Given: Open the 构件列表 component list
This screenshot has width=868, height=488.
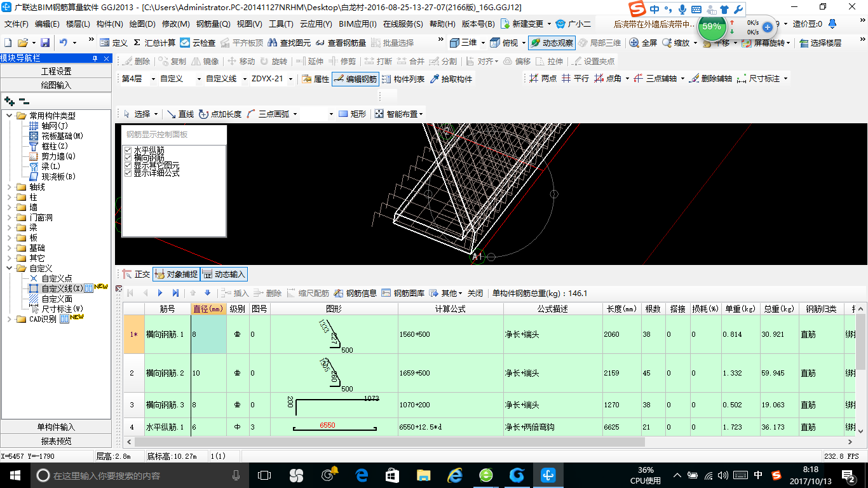Looking at the screenshot, I should [403, 79].
